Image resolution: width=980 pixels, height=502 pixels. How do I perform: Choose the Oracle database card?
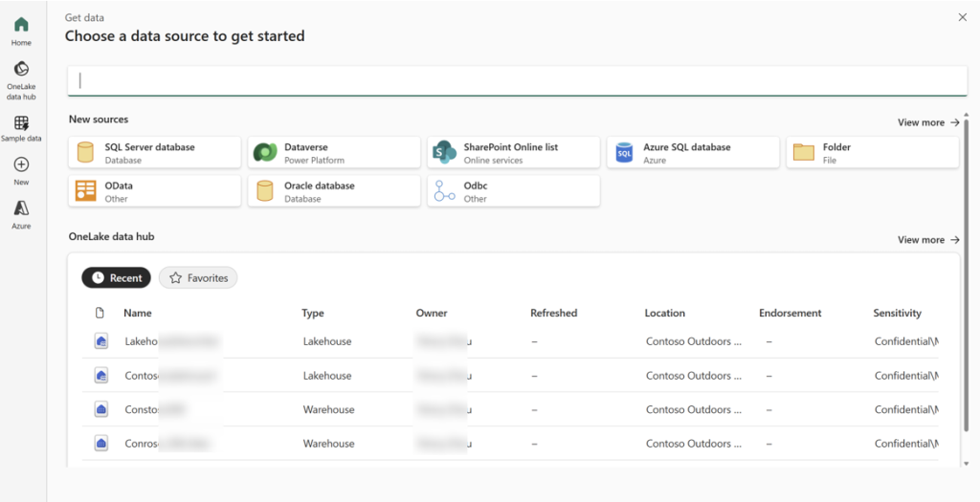point(334,191)
